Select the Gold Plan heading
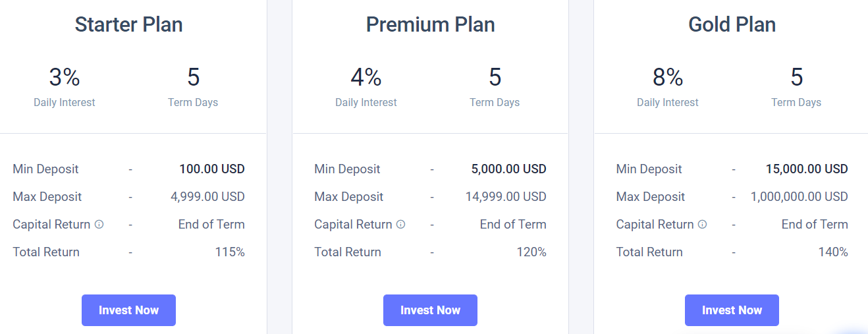Screen dimensions: 868x334 click(x=732, y=24)
